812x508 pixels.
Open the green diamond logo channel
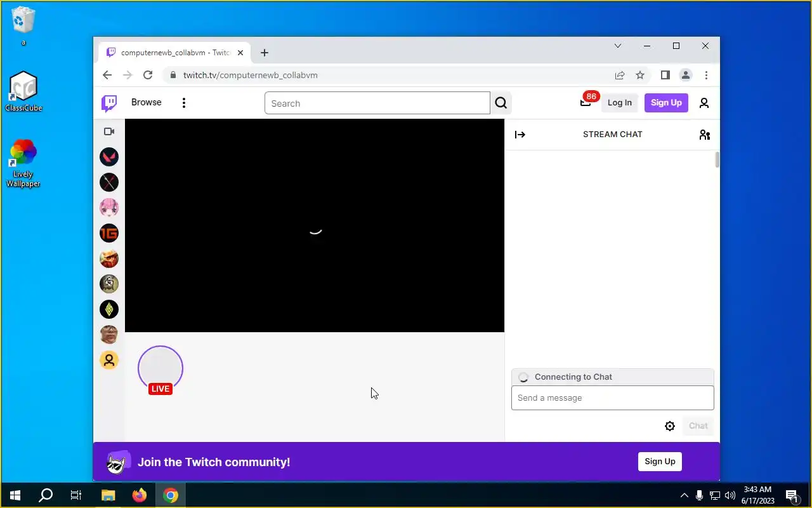pos(109,309)
